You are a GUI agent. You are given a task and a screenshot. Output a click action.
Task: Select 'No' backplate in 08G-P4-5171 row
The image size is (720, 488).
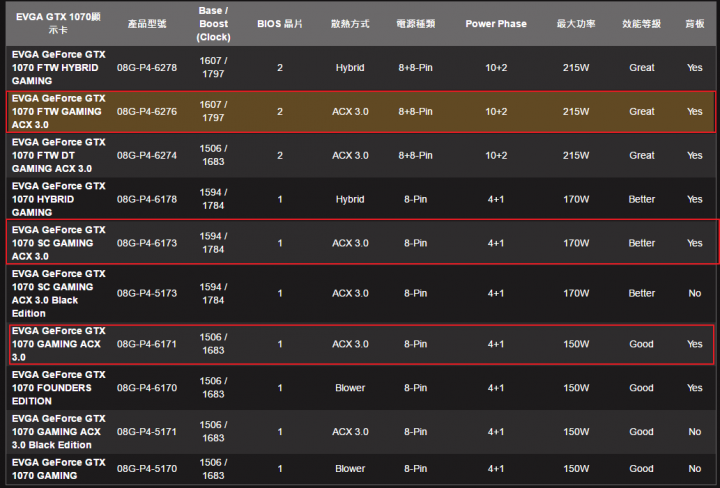coord(695,432)
